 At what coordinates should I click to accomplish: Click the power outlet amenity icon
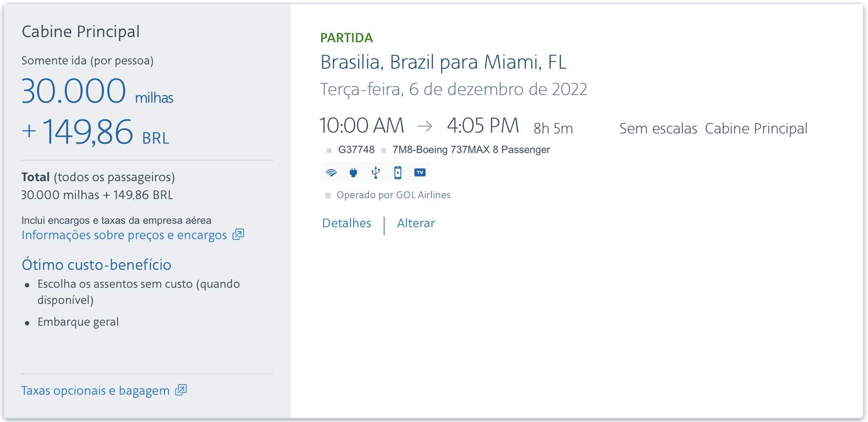353,173
